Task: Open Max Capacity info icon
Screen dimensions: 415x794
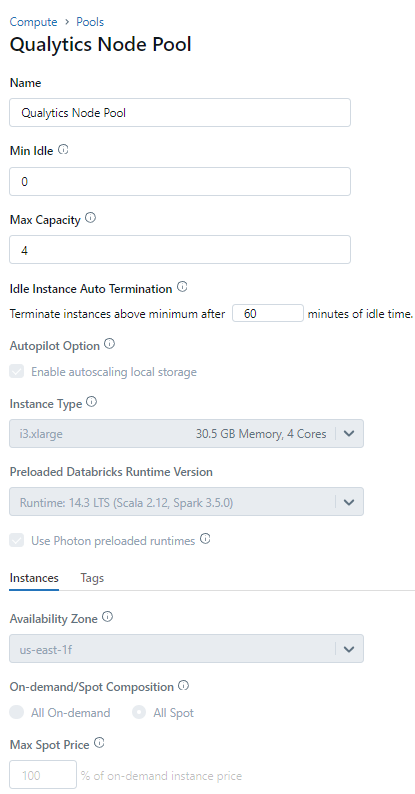Action: tap(91, 218)
